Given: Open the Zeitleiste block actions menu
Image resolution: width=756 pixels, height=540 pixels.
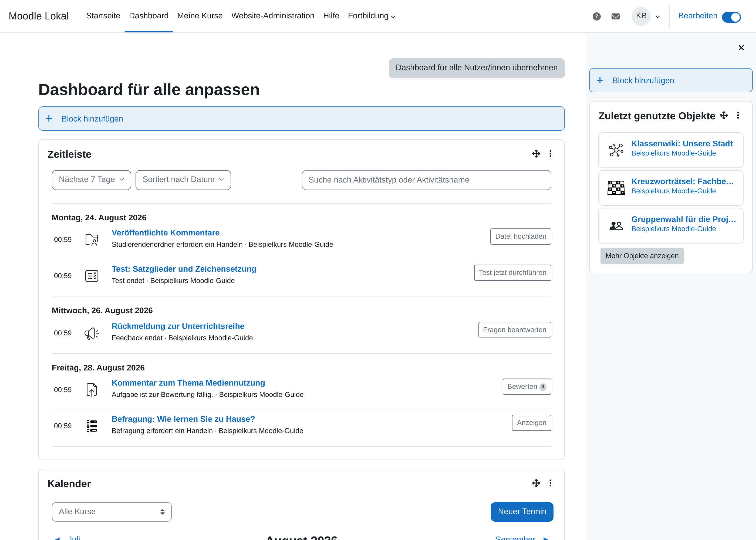Looking at the screenshot, I should tap(551, 154).
